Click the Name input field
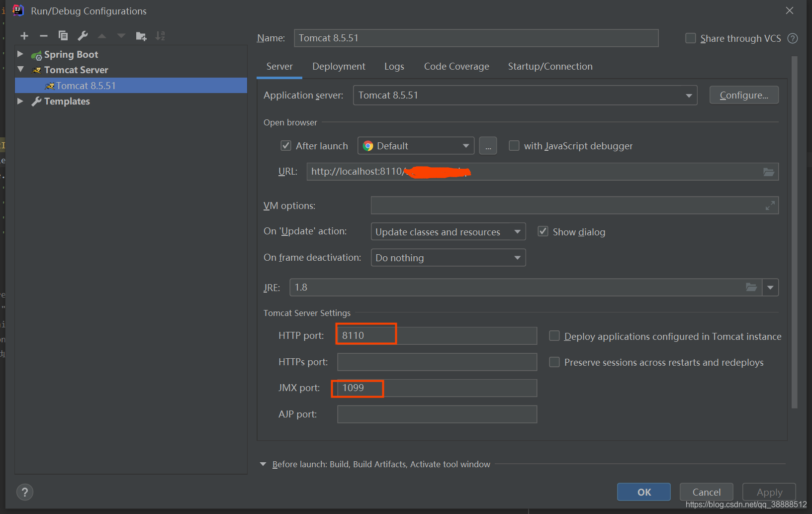The height and width of the screenshot is (514, 812). pos(476,38)
